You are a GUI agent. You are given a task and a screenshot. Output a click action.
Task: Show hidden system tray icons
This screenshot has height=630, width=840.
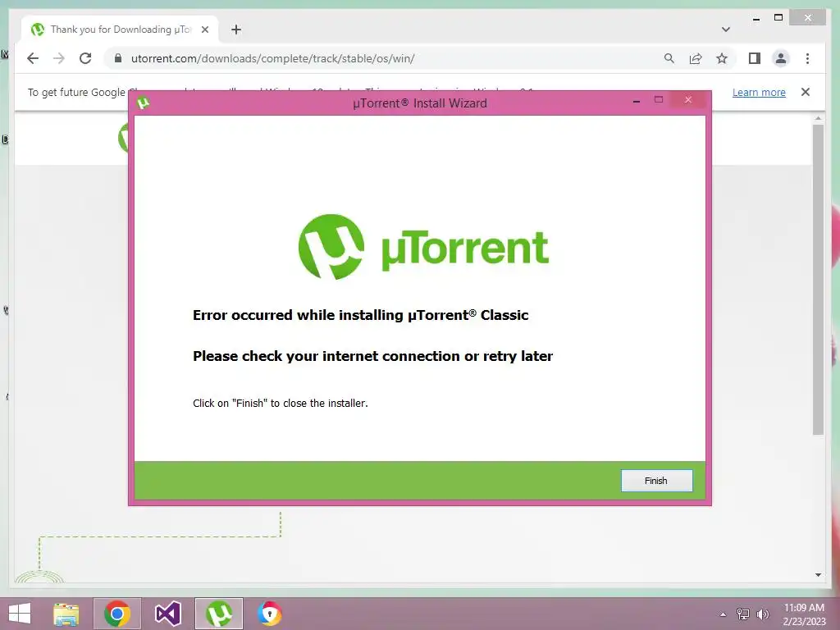click(x=724, y=614)
